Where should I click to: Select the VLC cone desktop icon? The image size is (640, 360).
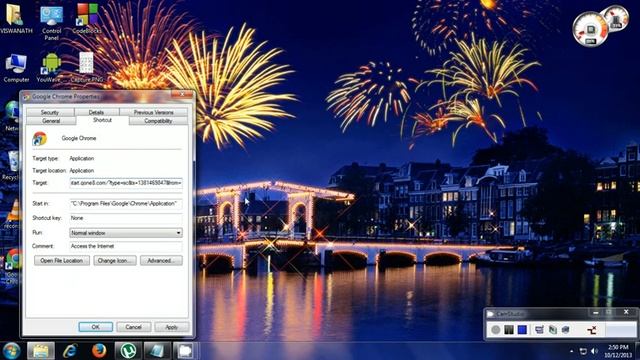13,214
